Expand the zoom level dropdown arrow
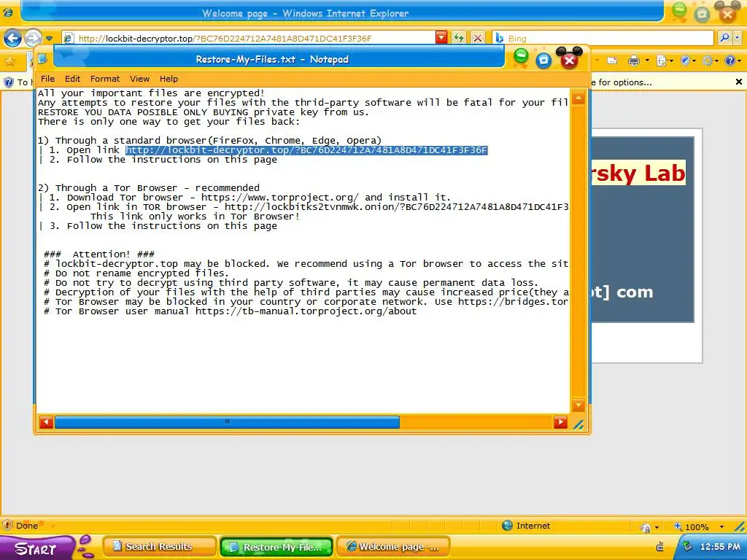The height and width of the screenshot is (560, 747). 721,526
